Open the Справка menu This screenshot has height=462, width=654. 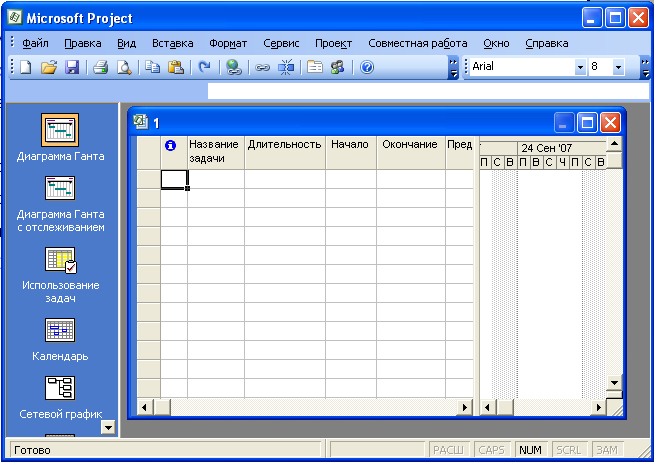546,43
